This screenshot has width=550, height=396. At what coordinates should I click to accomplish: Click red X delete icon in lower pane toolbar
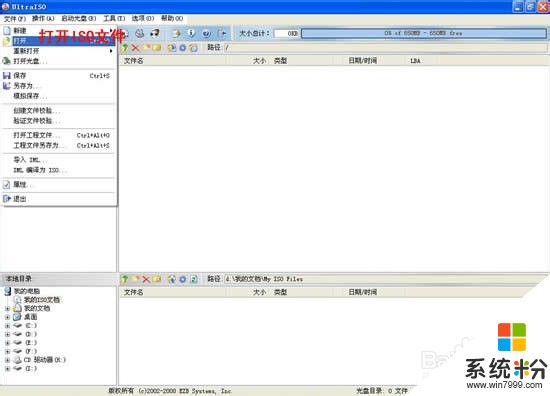146,279
